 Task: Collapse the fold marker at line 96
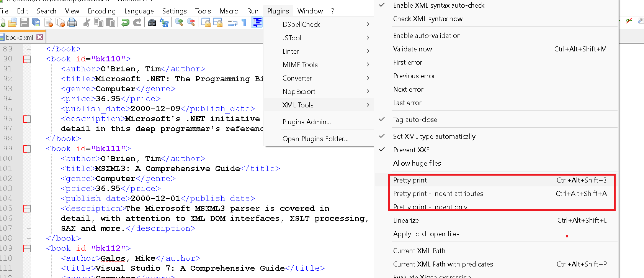[x=27, y=119]
